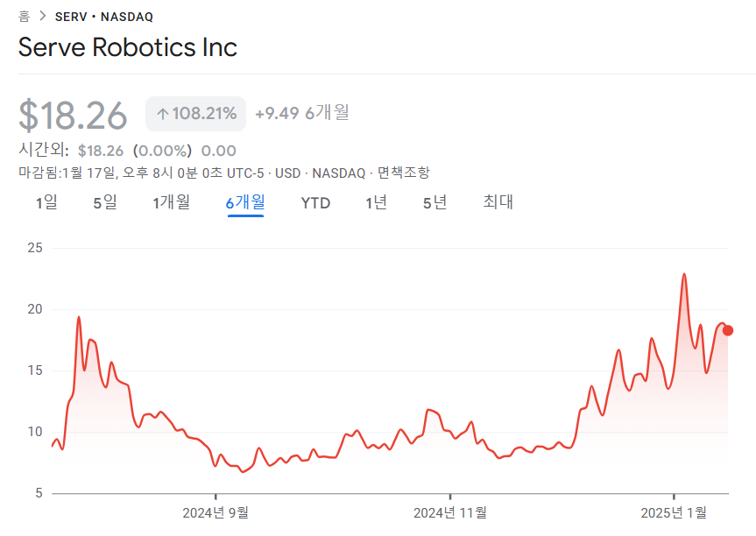Click the 홈 breadcrumb link

pyautogui.click(x=24, y=16)
